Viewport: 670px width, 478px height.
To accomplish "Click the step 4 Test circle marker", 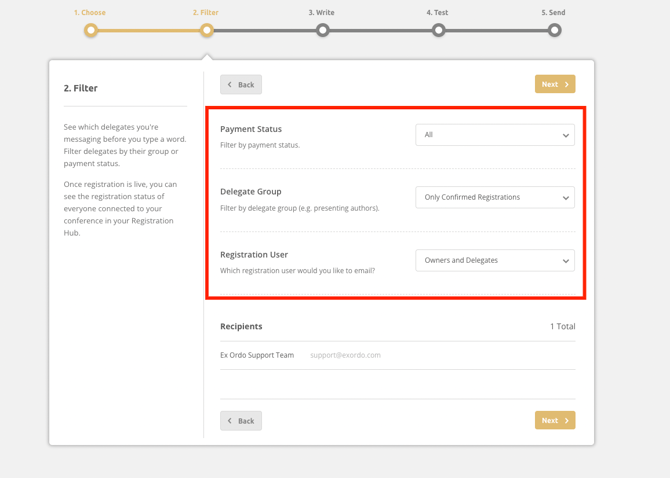I will [438, 30].
